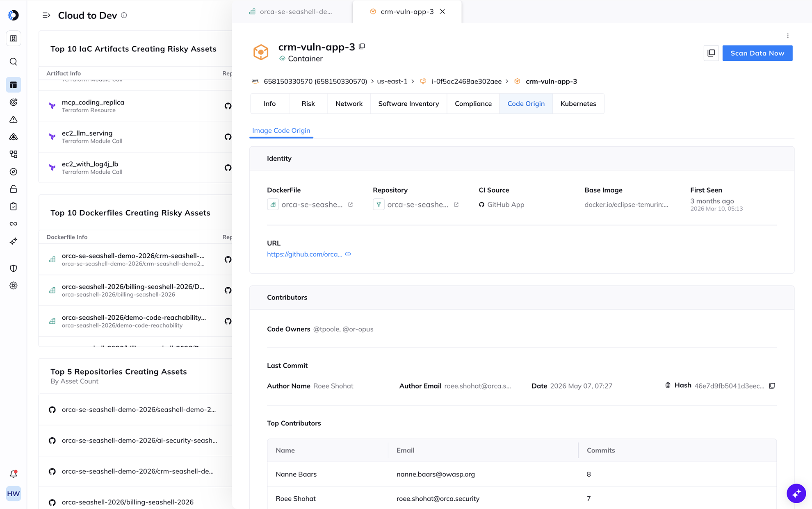Viewport: 812px width, 509px height.
Task: Click GitHub icon in ec2_with_log4j_lb row
Action: point(228,168)
